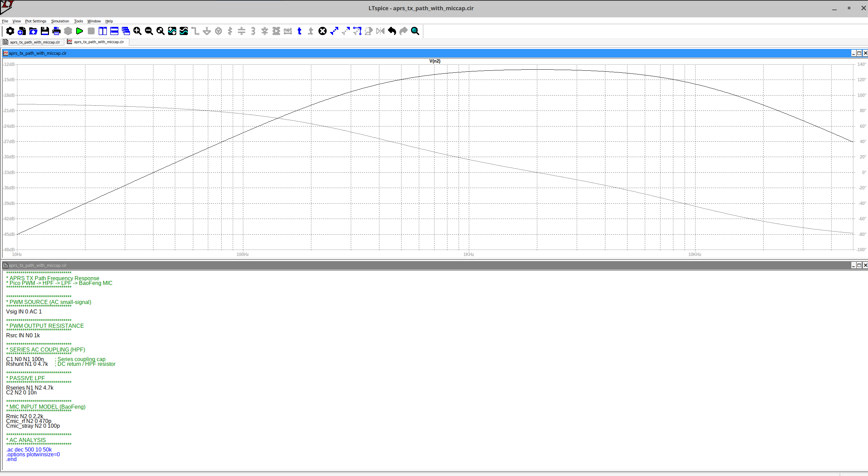This screenshot has width=868, height=476.
Task: Restore the netlist subwindow size
Action: coord(859,266)
